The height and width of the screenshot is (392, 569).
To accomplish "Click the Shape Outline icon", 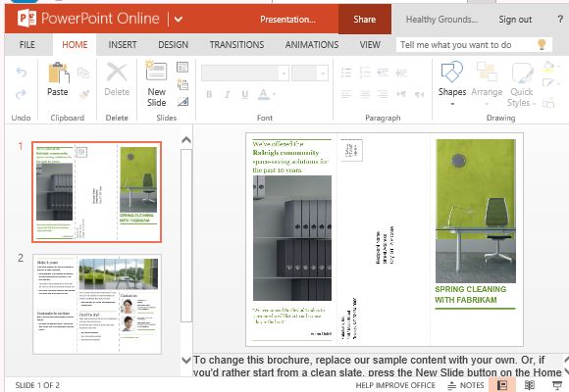I will click(548, 83).
